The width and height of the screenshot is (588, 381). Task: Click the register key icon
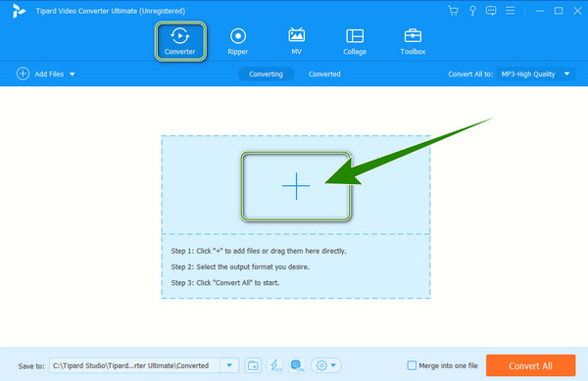[x=472, y=11]
